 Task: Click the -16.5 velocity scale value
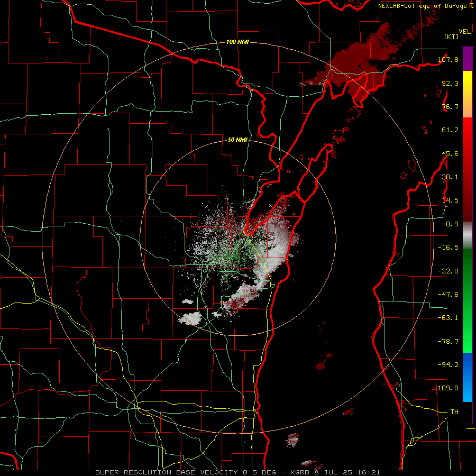coord(448,248)
